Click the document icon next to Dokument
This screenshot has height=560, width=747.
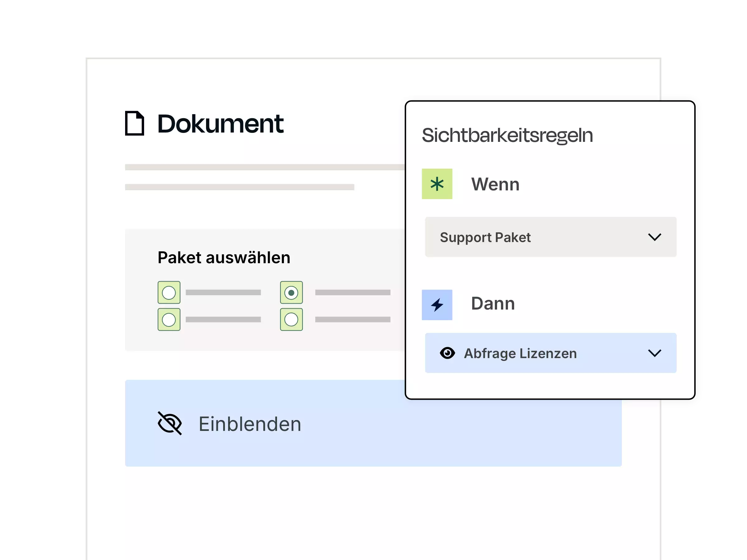[x=135, y=124]
